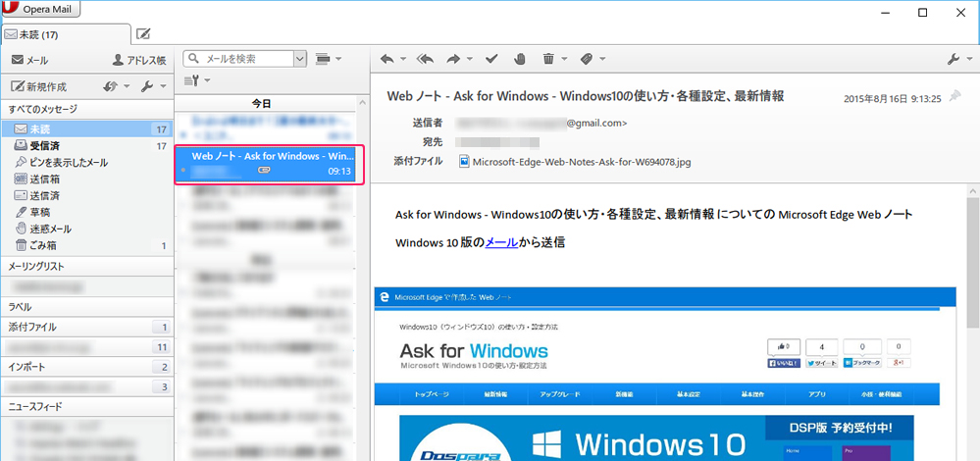Select the 送信箱 outbox folder
This screenshot has width=980, height=461.
pos(87,179)
